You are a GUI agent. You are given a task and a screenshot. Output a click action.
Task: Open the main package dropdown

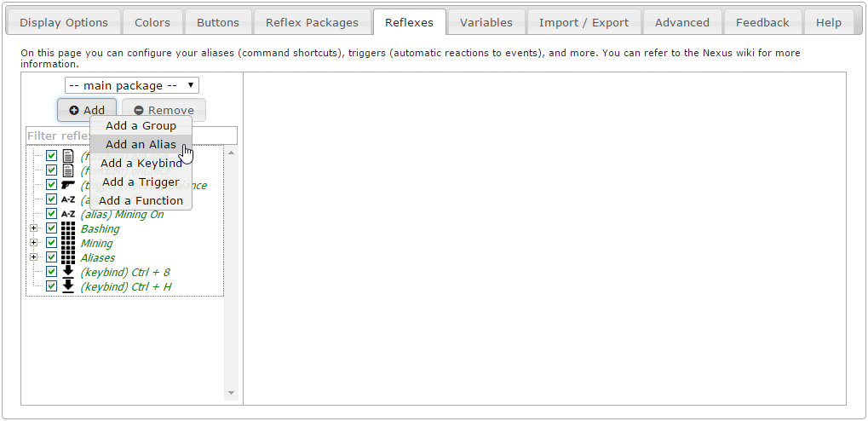coord(132,85)
